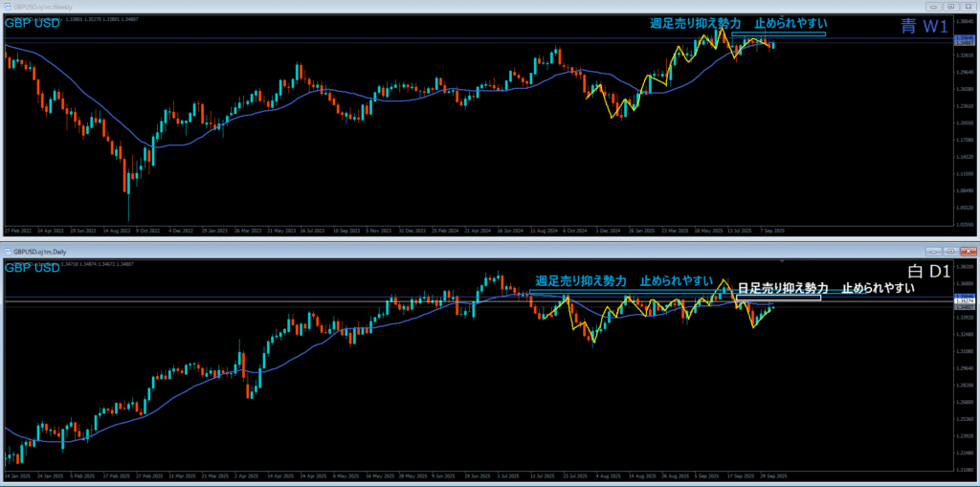Maximize the weekly GBPUSD chart window
This screenshot has height=487, width=980.
[x=951, y=7]
